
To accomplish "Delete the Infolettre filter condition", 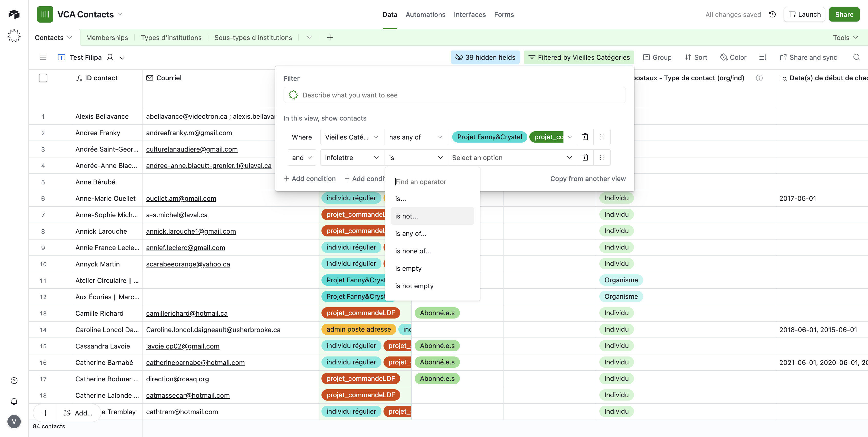I will pos(585,157).
